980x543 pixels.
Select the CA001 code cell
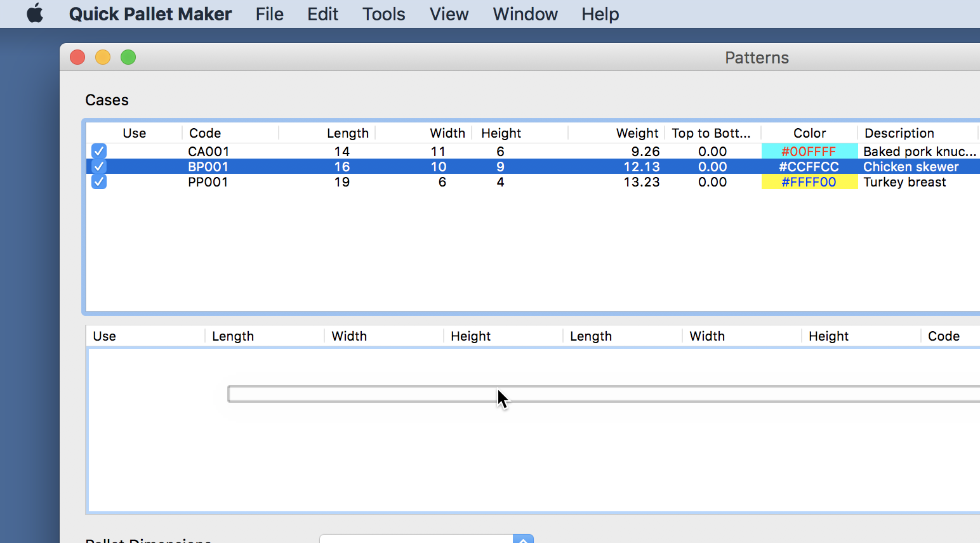(209, 151)
